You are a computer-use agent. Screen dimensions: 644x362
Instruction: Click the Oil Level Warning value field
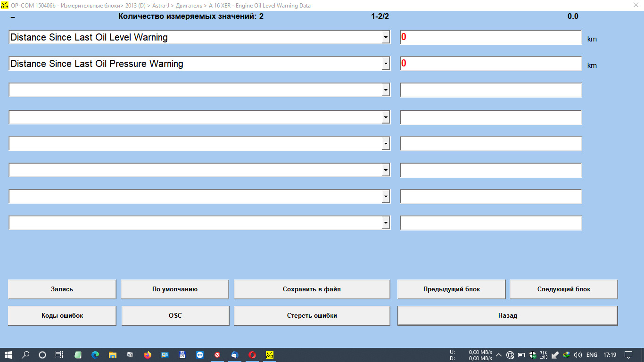coord(491,37)
